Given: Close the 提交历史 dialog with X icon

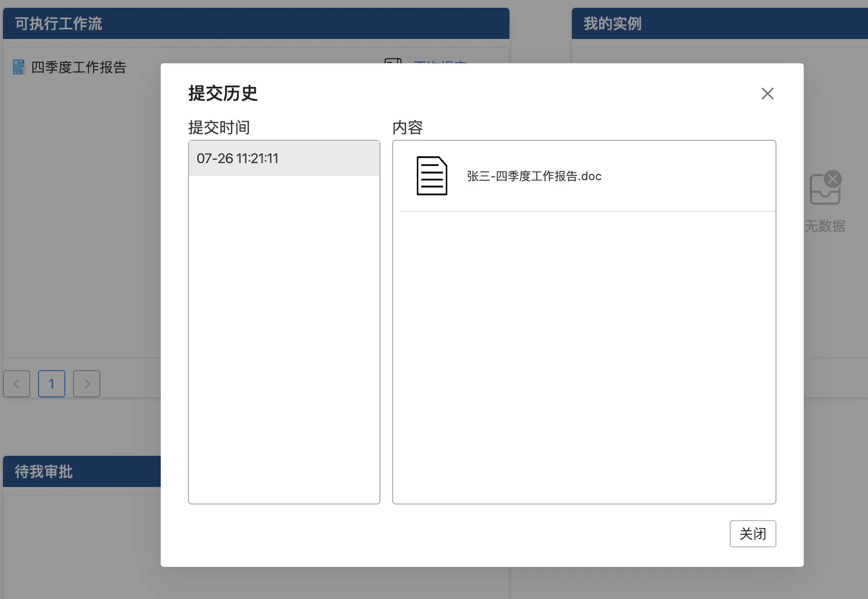Looking at the screenshot, I should 767,94.
